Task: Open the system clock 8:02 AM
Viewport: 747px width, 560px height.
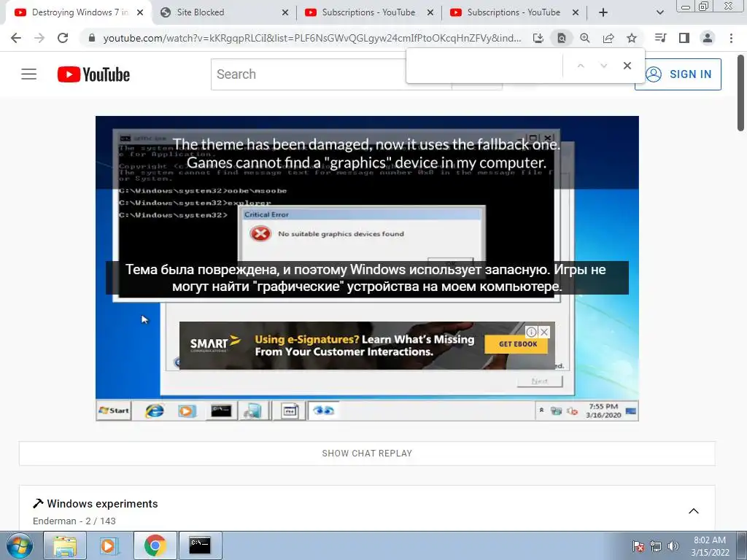Action: point(710,546)
